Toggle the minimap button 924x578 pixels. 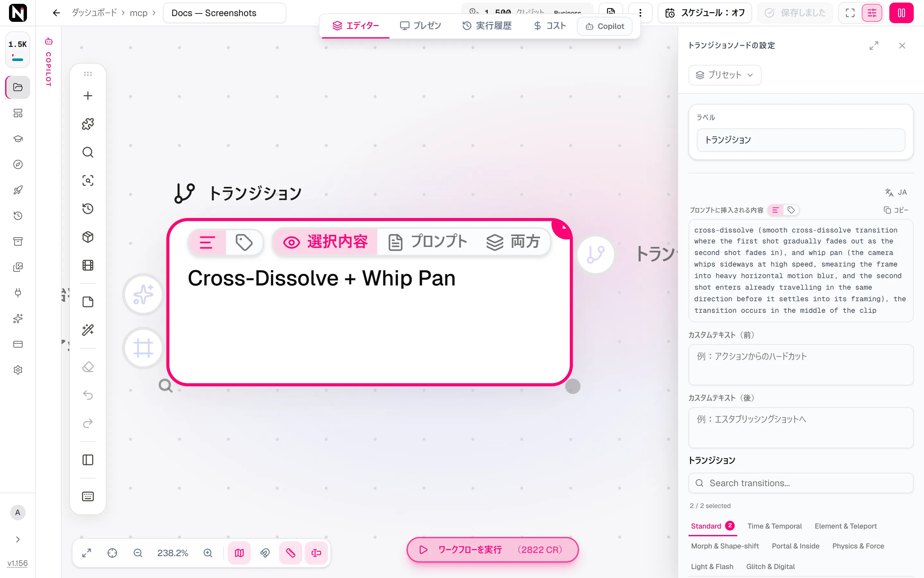point(239,553)
